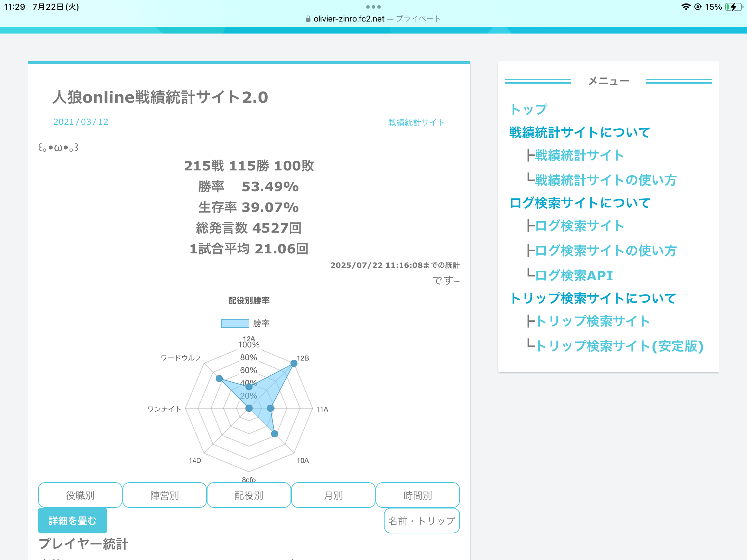
Task: Click the date 2021/03/12
Action: click(x=81, y=122)
